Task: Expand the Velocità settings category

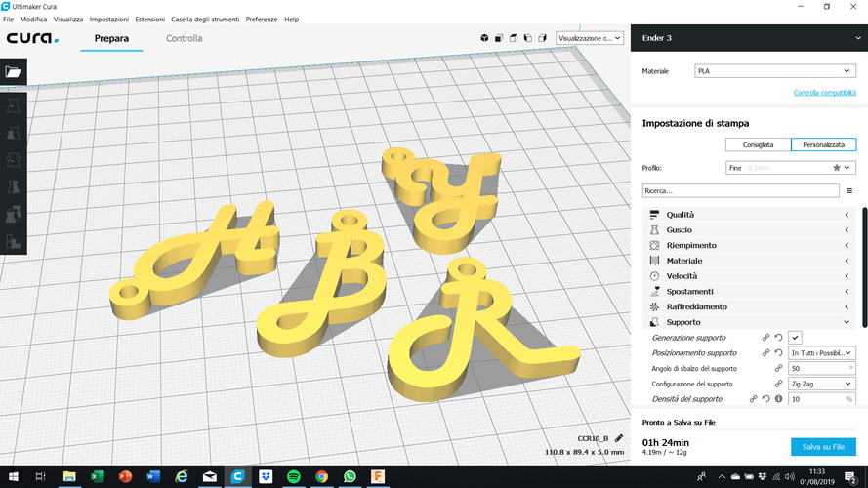Action: (751, 276)
